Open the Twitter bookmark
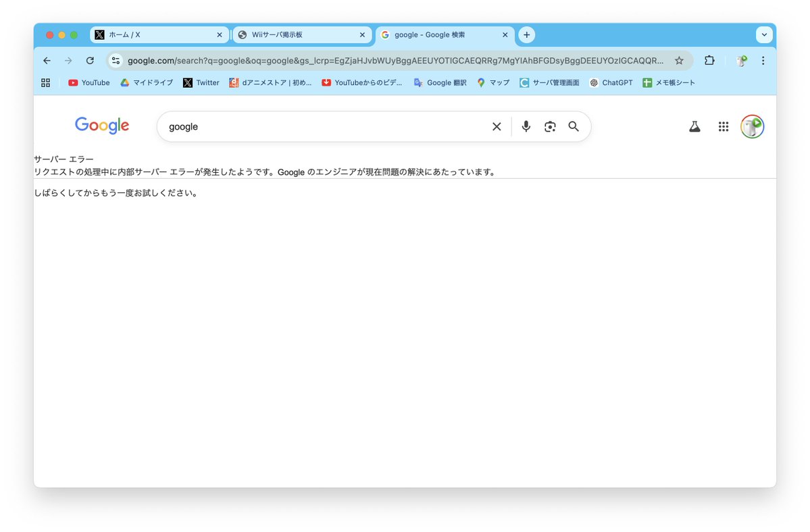 (201, 82)
